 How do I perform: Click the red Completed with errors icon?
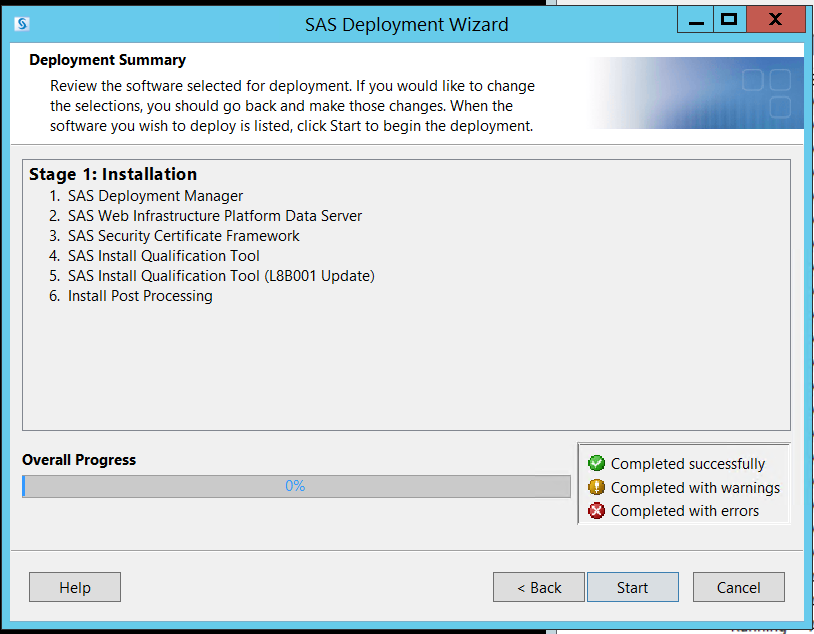coord(596,510)
